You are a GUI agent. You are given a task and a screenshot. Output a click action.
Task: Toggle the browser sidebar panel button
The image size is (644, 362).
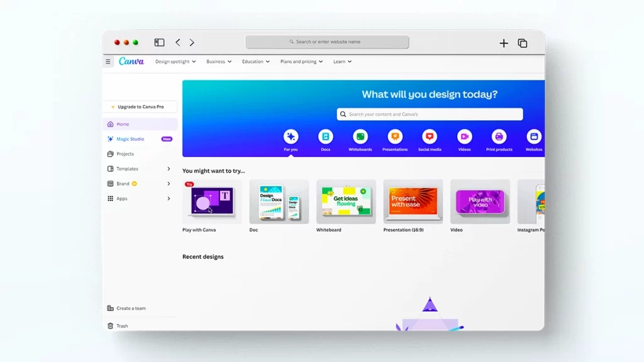159,43
